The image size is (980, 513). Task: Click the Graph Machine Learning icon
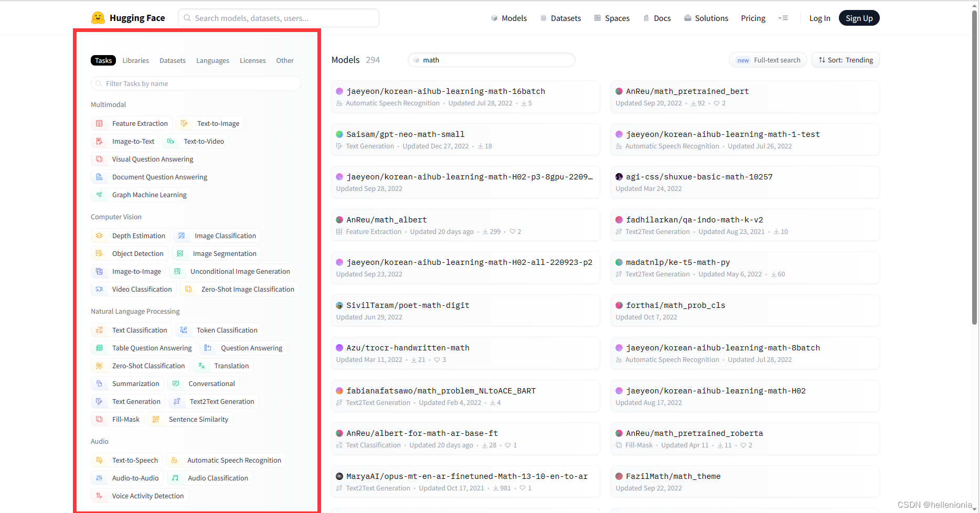[x=99, y=195]
